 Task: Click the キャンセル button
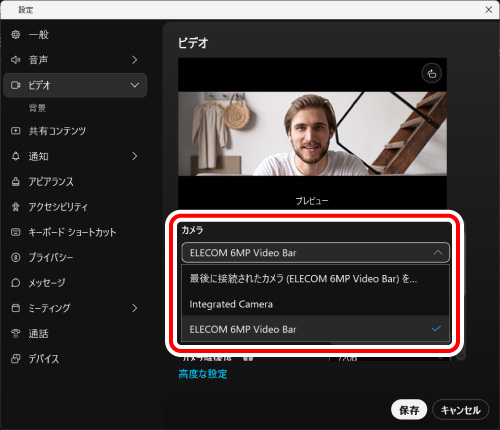pos(461,410)
